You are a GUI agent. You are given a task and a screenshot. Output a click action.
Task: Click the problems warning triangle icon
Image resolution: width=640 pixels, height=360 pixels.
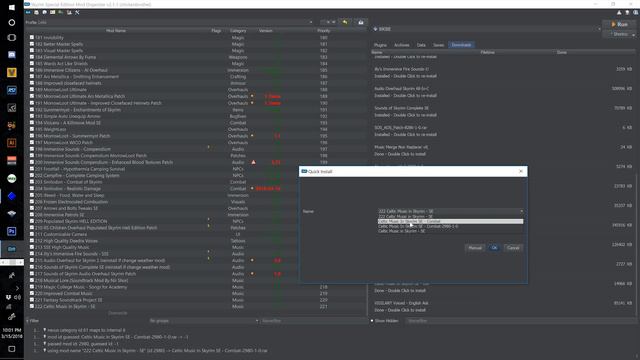click(x=619, y=13)
